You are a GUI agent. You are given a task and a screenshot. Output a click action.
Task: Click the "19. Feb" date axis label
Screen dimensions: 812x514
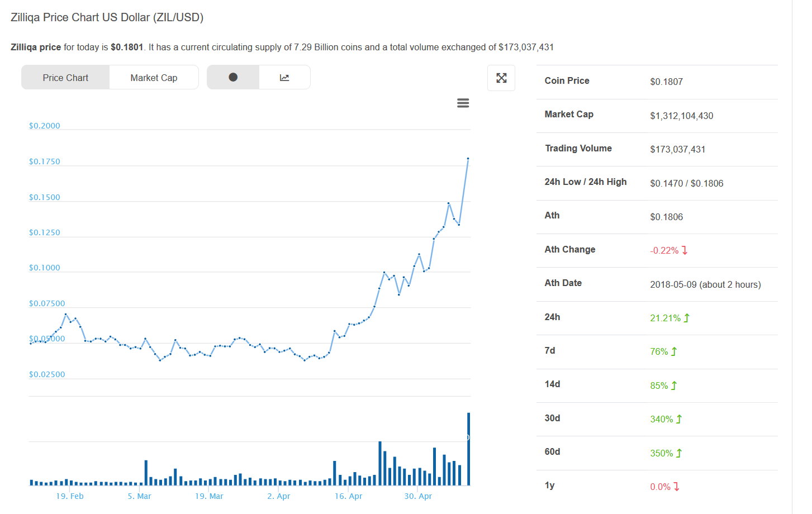[x=70, y=496]
